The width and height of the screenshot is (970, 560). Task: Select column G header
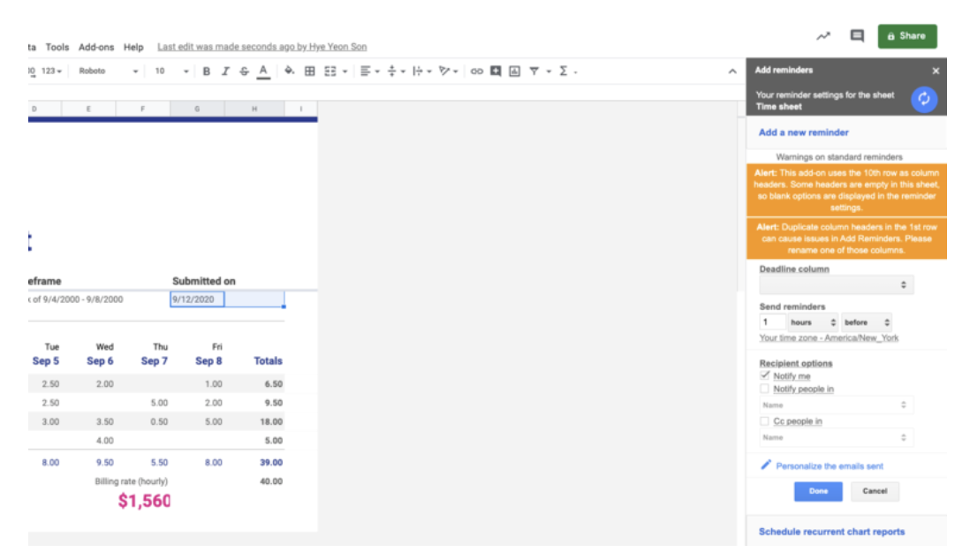click(x=197, y=109)
